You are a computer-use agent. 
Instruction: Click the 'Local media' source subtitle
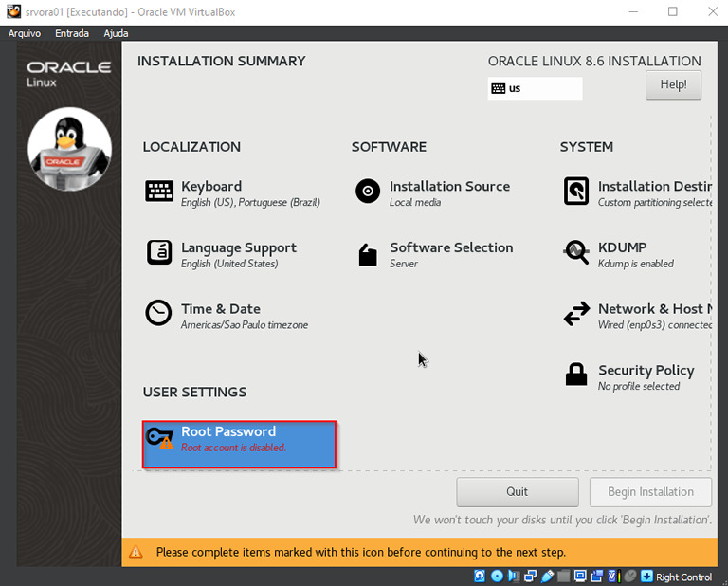[x=415, y=203]
